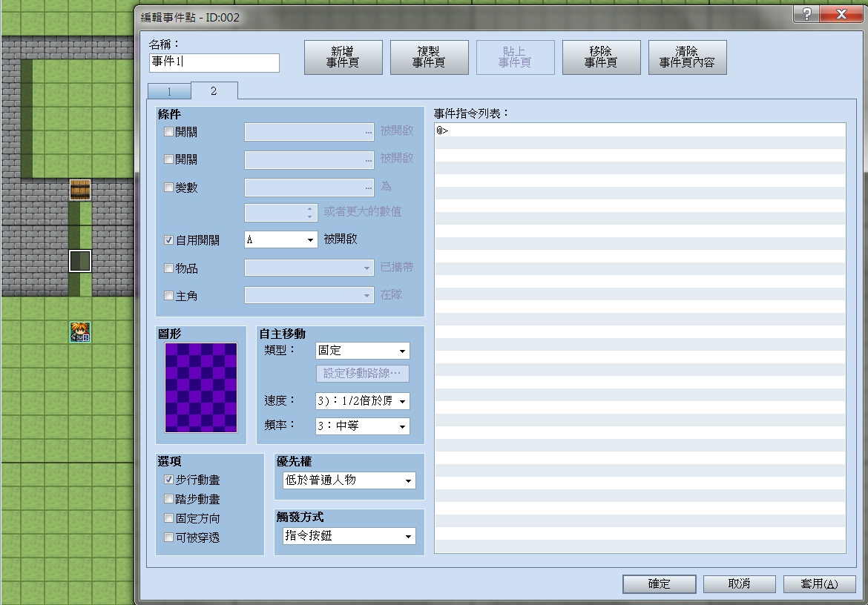Switch to event page tab 1
The image size is (868, 605).
point(169,91)
